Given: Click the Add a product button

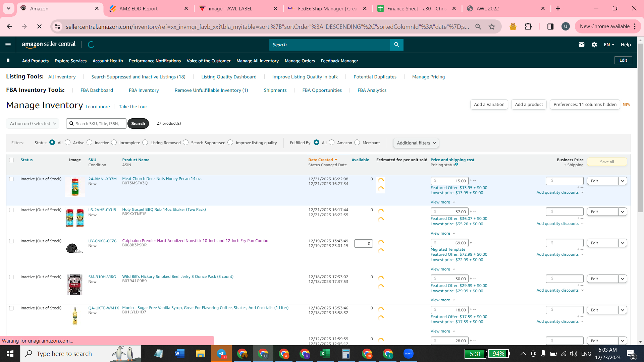Looking at the screenshot, I should click(x=529, y=104).
